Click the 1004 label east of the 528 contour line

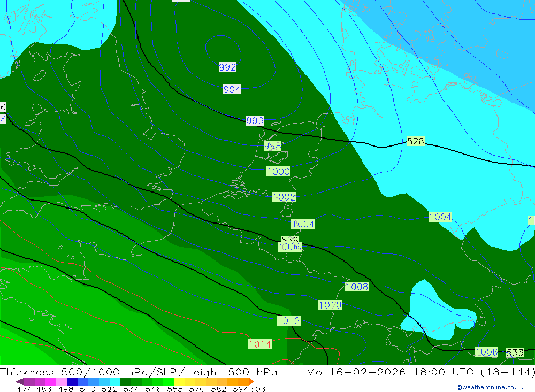tap(440, 217)
